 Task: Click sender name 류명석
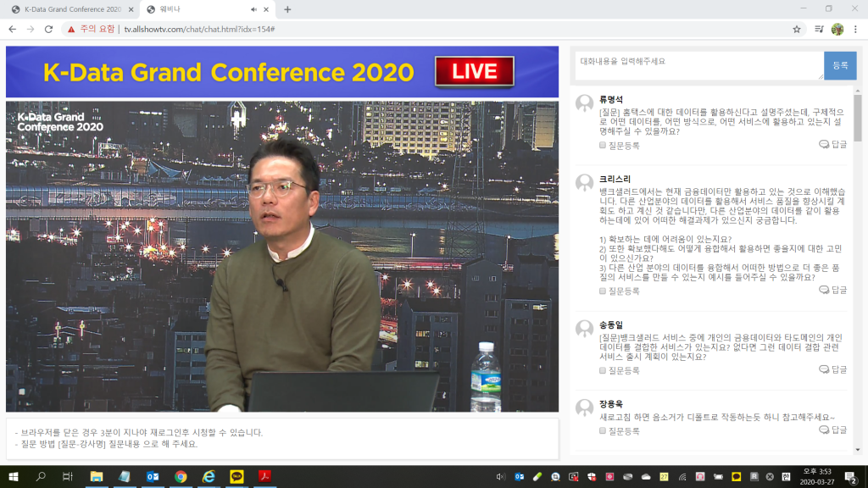[x=611, y=100]
